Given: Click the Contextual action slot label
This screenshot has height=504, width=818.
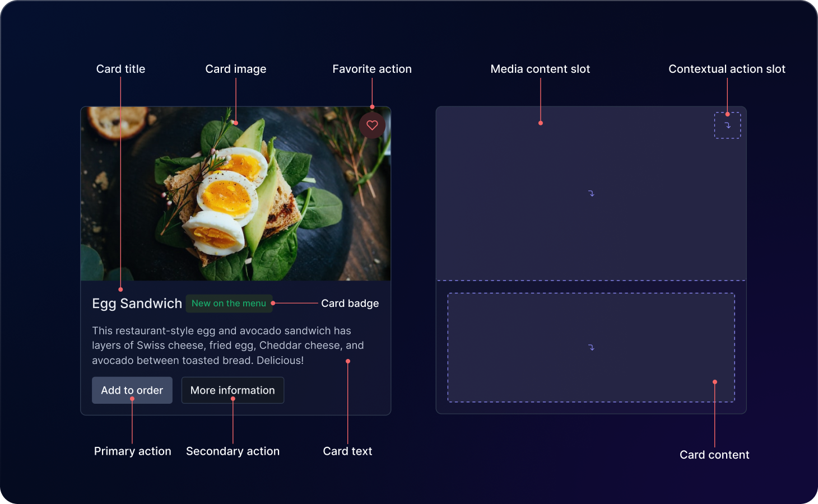Looking at the screenshot, I should [727, 69].
